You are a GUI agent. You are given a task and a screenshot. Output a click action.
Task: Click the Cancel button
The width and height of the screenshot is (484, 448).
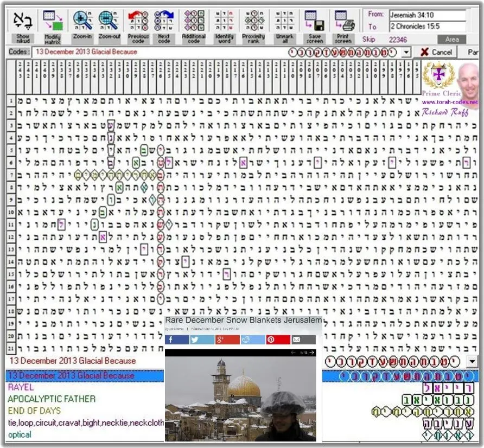[x=436, y=52]
